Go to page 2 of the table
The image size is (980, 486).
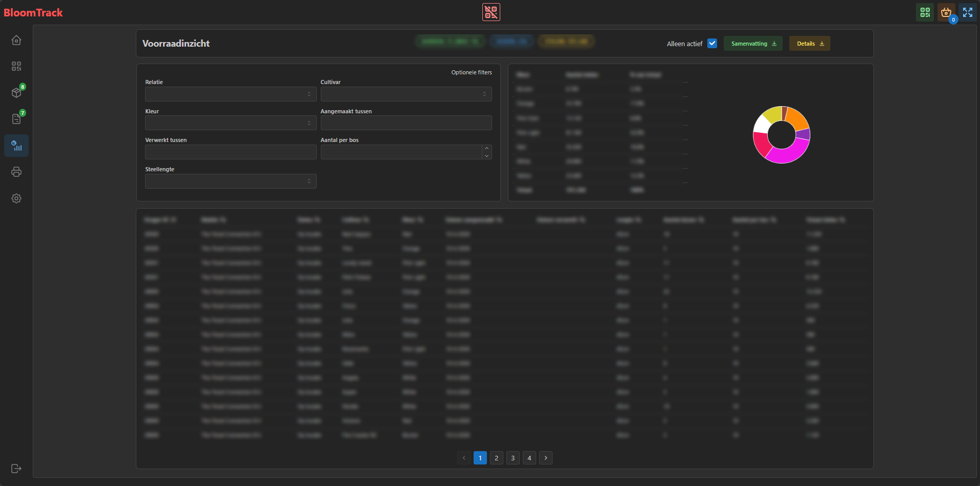click(496, 458)
